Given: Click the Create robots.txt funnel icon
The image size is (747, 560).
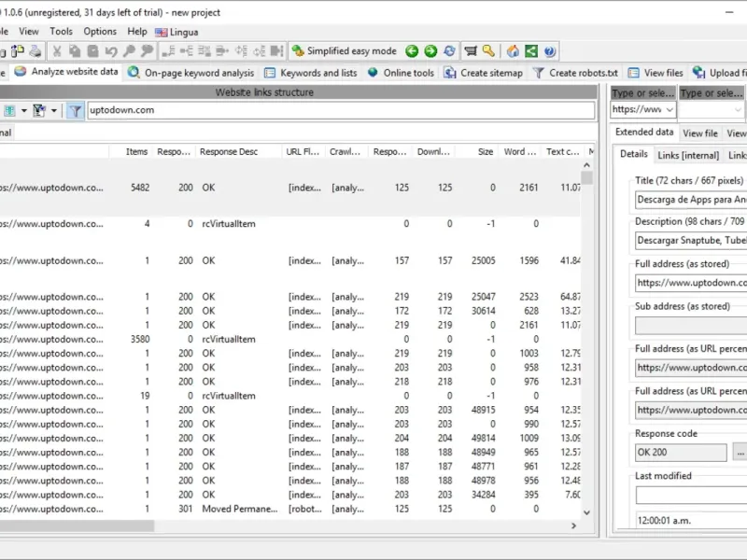Looking at the screenshot, I should [539, 73].
